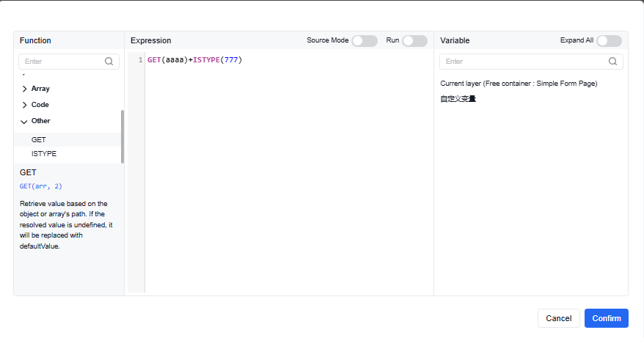
Task: Focus the Variable search input field
Action: coord(524,62)
